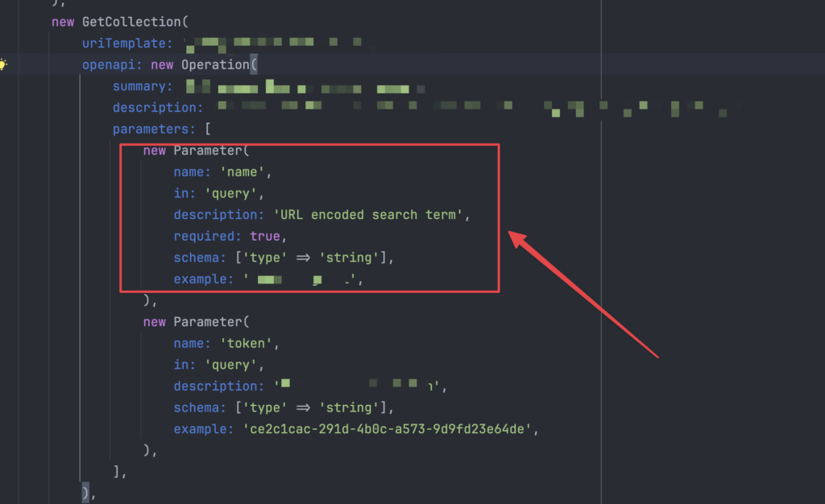Click the 'true' value after required
The image size is (825, 504).
[x=264, y=237]
